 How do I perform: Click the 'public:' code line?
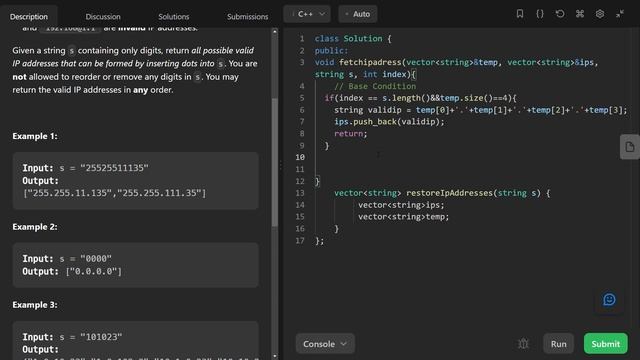[x=331, y=51]
